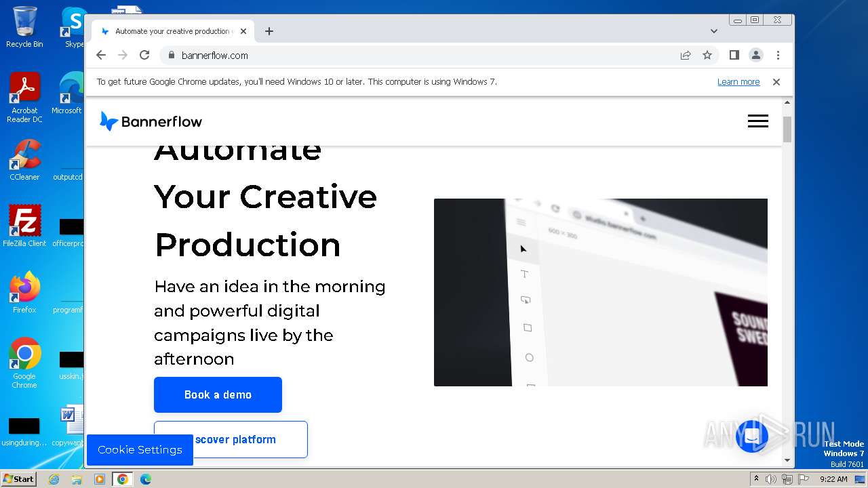This screenshot has width=868, height=488.
Task: Follow the Learn more link
Action: point(738,82)
